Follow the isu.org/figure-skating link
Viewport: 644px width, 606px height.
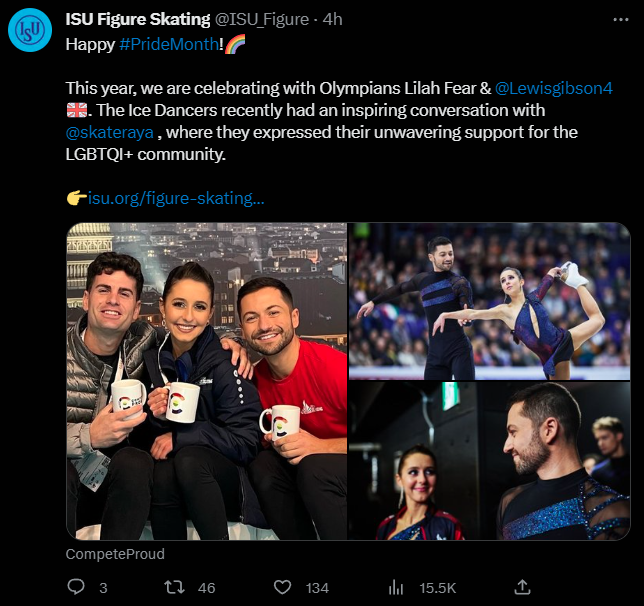176,198
